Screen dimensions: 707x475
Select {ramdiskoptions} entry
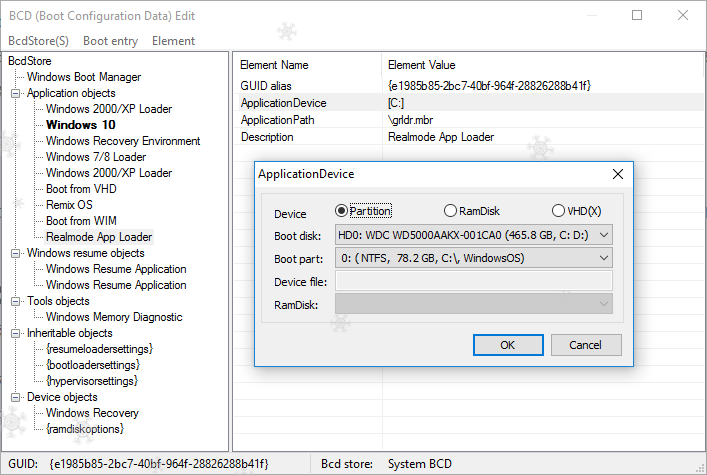tap(85, 429)
